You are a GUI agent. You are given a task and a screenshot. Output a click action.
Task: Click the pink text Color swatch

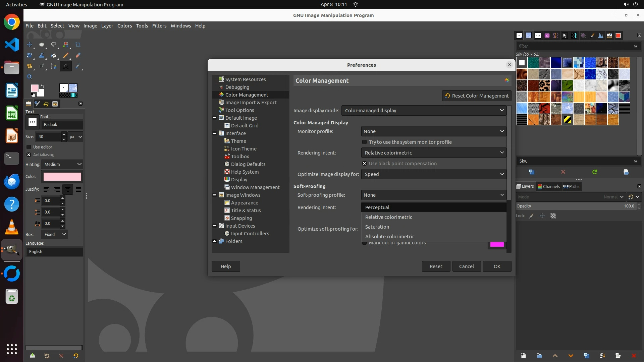[62, 177]
